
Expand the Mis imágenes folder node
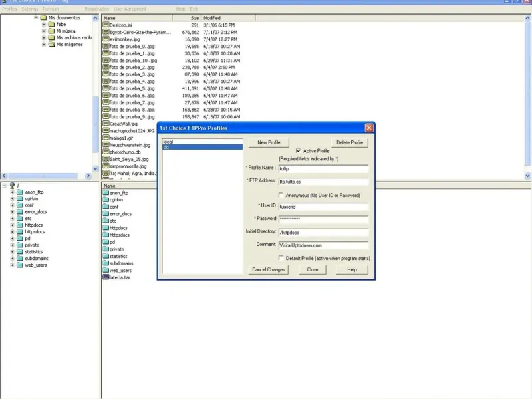tap(44, 45)
